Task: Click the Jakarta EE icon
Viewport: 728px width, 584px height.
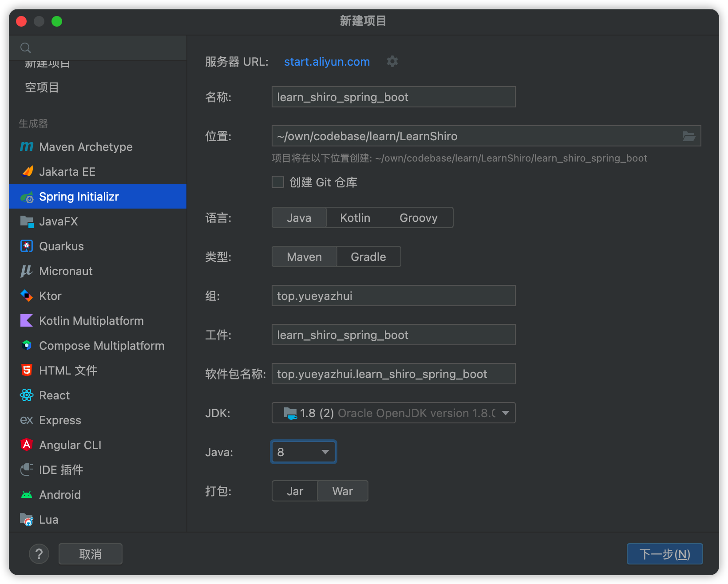Action: tap(27, 171)
